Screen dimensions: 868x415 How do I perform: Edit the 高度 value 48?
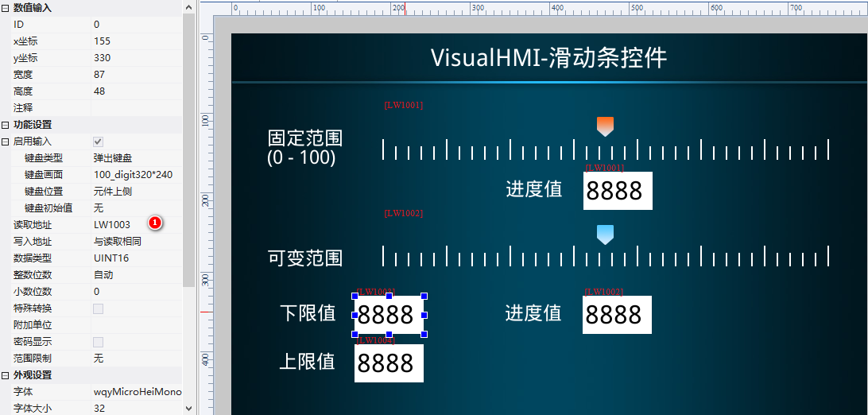point(136,91)
